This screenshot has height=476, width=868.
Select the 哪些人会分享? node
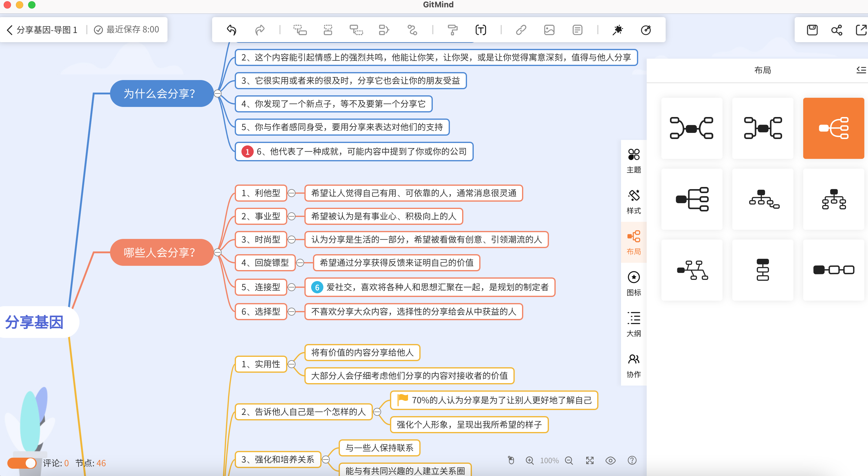pos(159,252)
